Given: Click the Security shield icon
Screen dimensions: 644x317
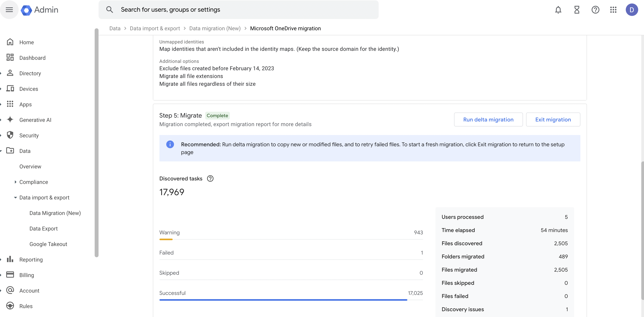Looking at the screenshot, I should [10, 135].
